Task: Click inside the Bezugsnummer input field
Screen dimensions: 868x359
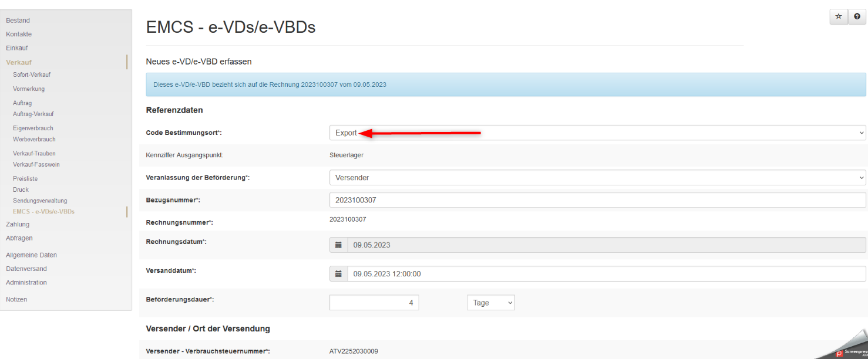Action: coord(529,199)
